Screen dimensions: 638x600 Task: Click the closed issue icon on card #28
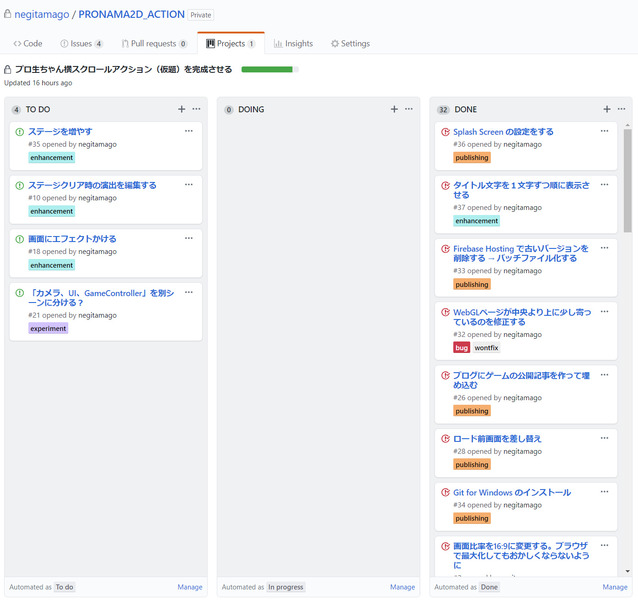446,439
